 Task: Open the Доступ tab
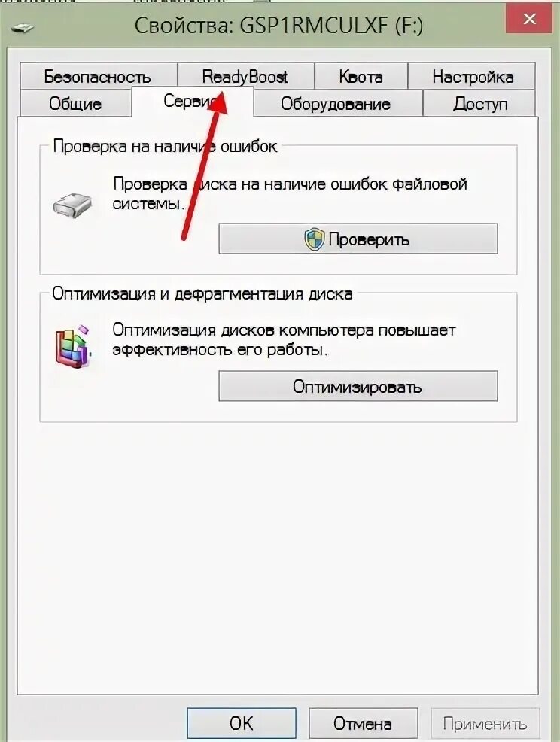pyautogui.click(x=479, y=103)
